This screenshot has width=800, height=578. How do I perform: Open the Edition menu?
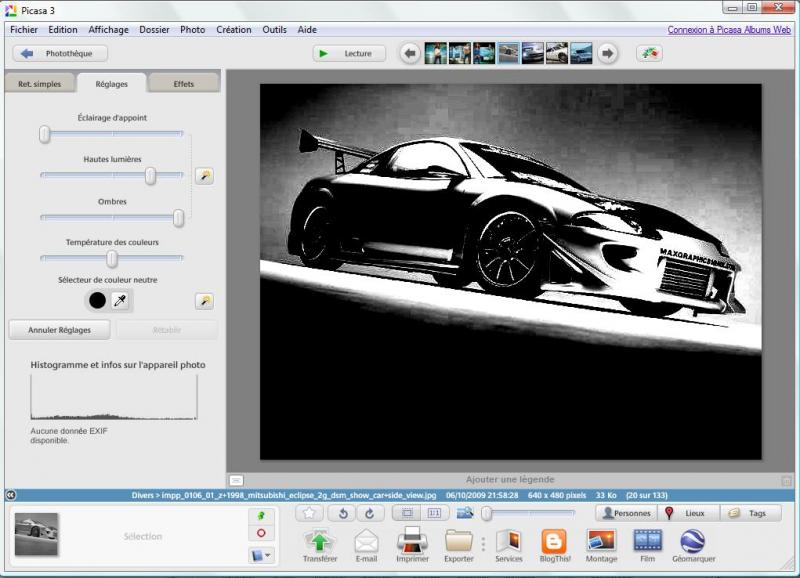pyautogui.click(x=63, y=30)
